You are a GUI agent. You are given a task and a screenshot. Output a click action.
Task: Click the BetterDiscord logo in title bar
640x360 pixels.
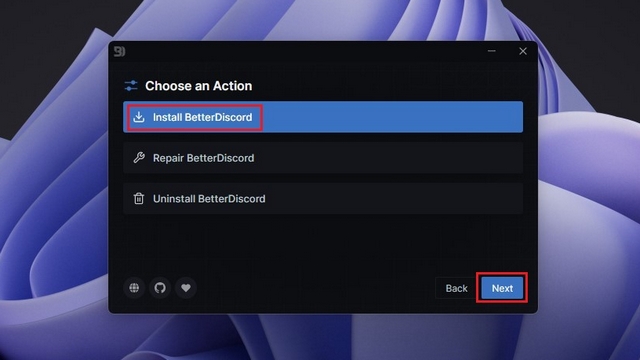(x=119, y=51)
